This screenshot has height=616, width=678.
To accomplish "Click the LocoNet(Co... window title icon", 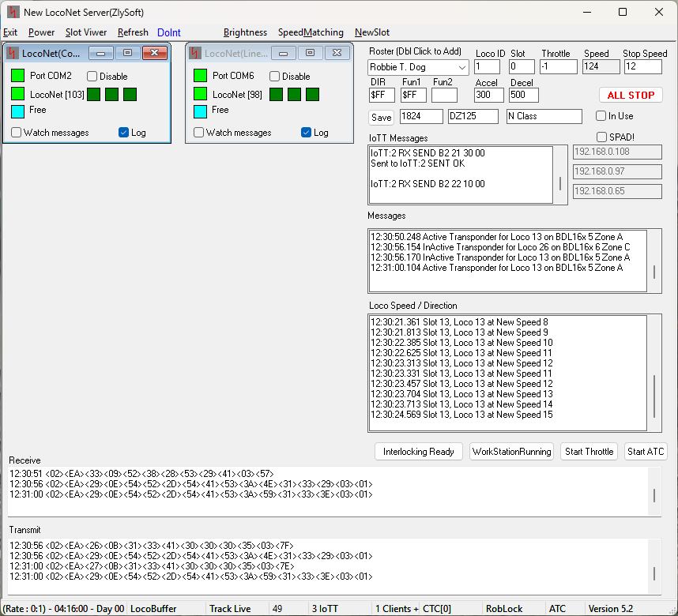I will (13, 54).
